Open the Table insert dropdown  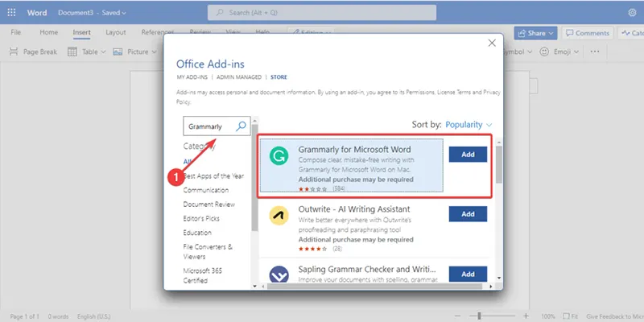click(87, 52)
